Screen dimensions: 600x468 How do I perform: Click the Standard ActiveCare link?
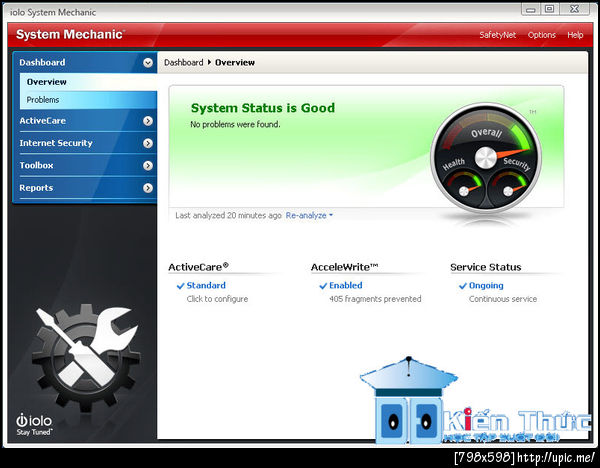click(x=206, y=285)
